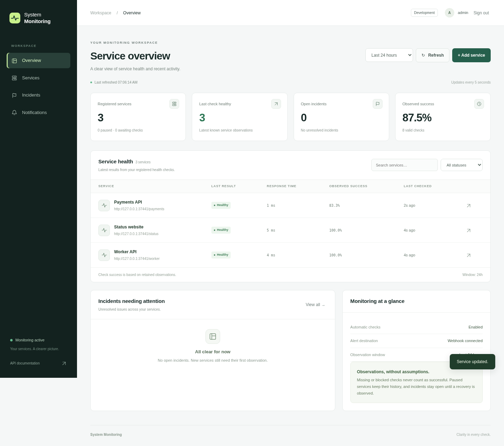This screenshot has width=504, height=446.
Task: Open Payments API details arrow
Action: 469,206
